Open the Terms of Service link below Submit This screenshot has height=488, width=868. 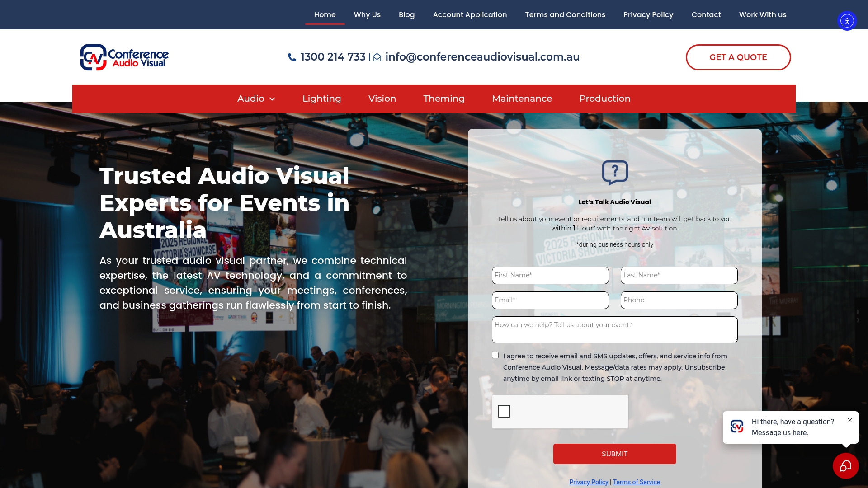(x=637, y=482)
